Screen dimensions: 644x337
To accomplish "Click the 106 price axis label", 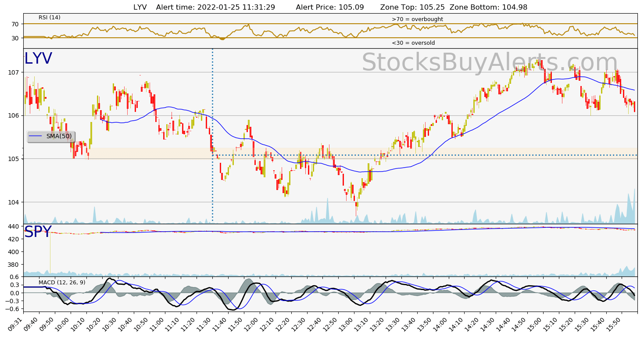I will 14,115.
